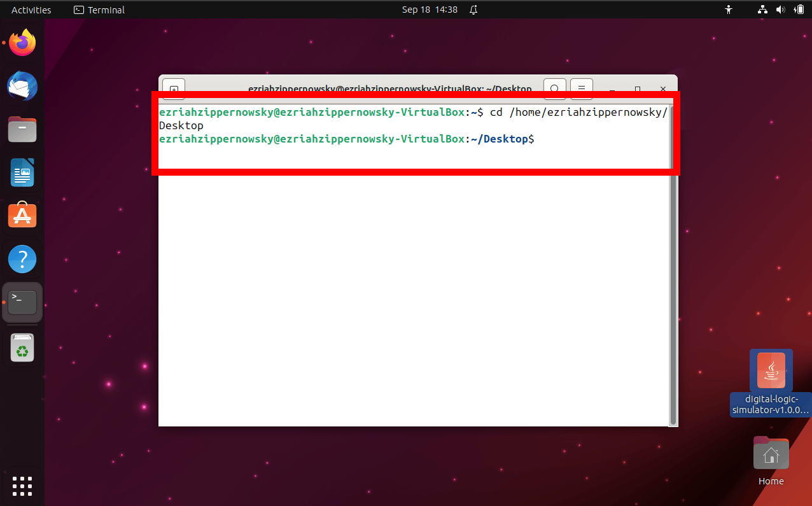812x506 pixels.
Task: Start LibreOffice Writer from the dock
Action: tap(22, 172)
